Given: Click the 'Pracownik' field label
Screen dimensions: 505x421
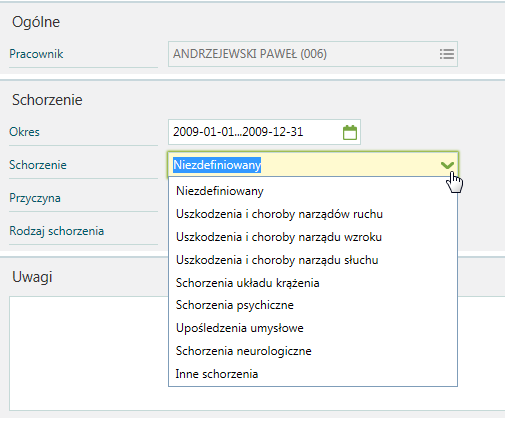Looking at the screenshot, I should 36,54.
